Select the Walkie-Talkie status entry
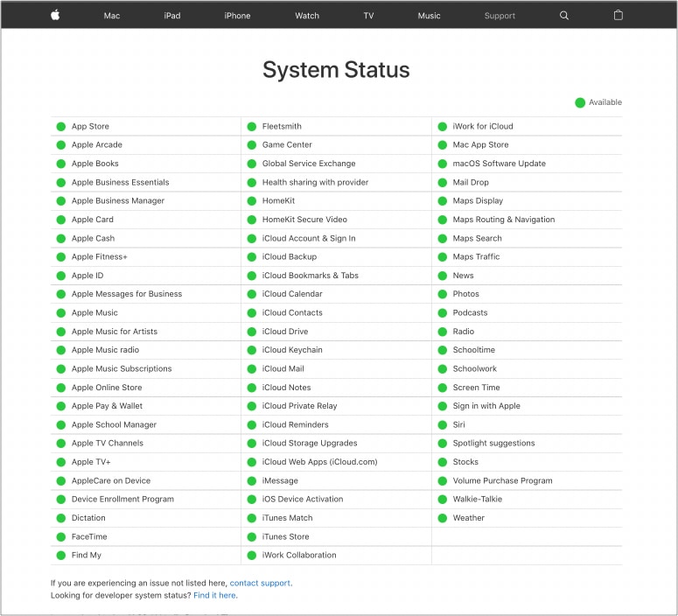The image size is (678, 616). [478, 500]
